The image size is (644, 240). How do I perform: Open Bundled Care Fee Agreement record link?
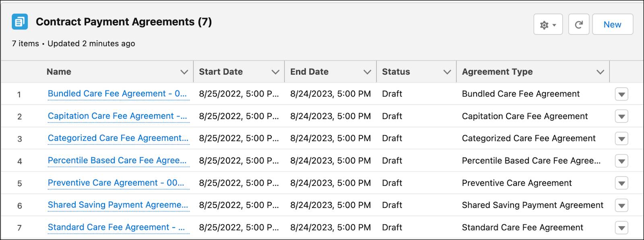pos(117,94)
